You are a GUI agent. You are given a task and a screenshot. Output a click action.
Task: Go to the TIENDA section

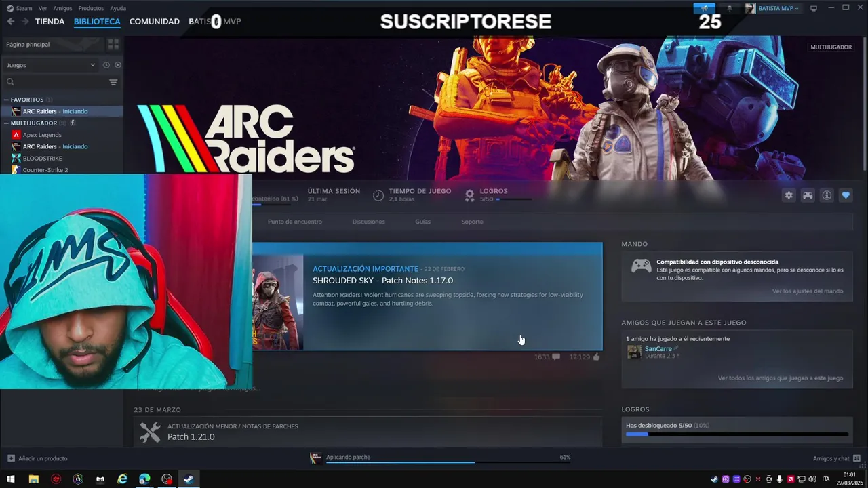[50, 22]
